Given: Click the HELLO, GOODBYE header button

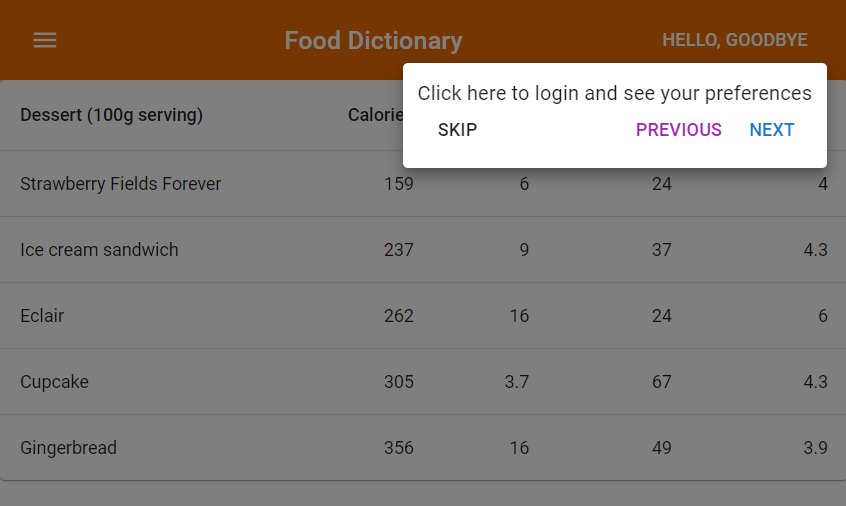Looking at the screenshot, I should [x=734, y=40].
